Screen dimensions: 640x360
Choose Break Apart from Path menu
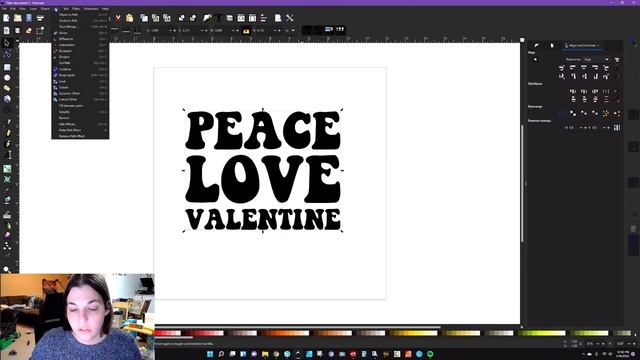tap(80, 75)
